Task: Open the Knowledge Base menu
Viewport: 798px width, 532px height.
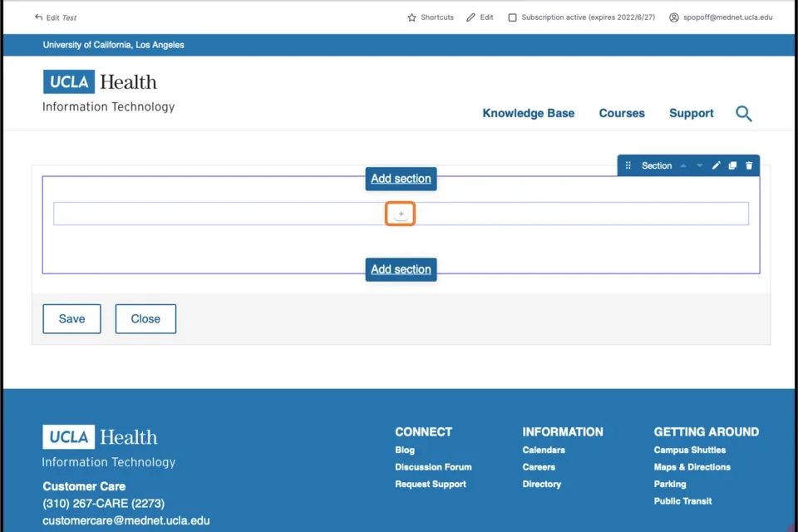Action: click(x=529, y=113)
